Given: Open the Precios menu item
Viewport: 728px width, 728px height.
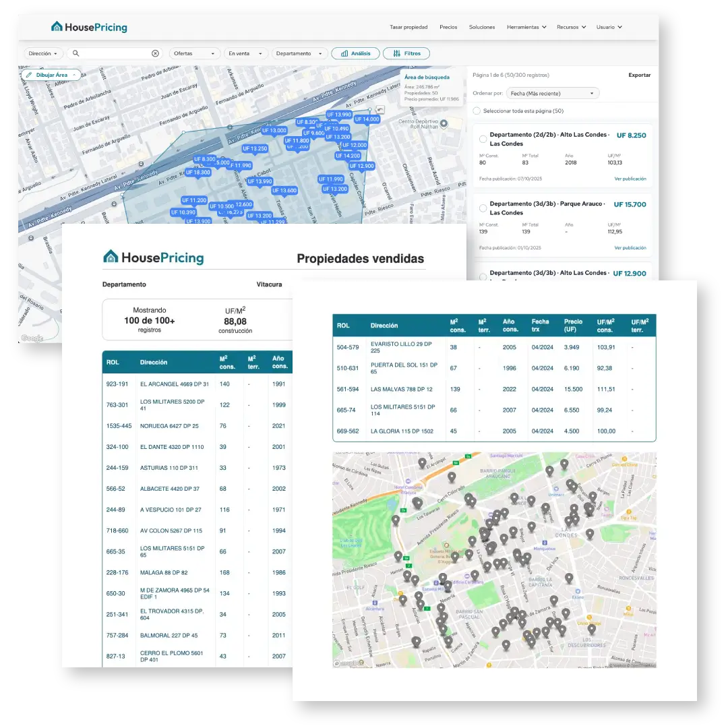Looking at the screenshot, I should (x=448, y=27).
